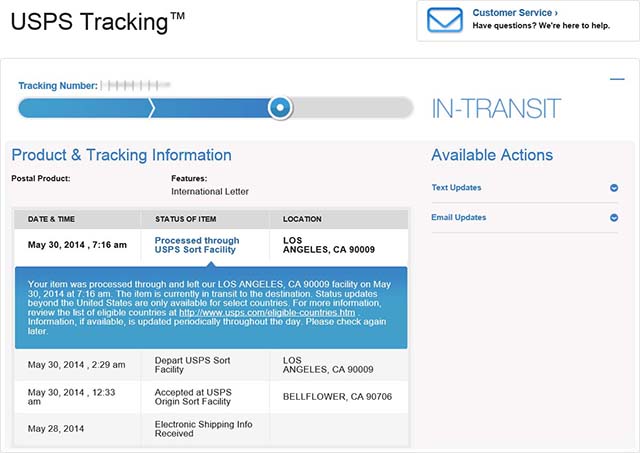Click the IN-TRANSIT status heading
Image resolution: width=640 pixels, height=453 pixels.
pyautogui.click(x=496, y=109)
